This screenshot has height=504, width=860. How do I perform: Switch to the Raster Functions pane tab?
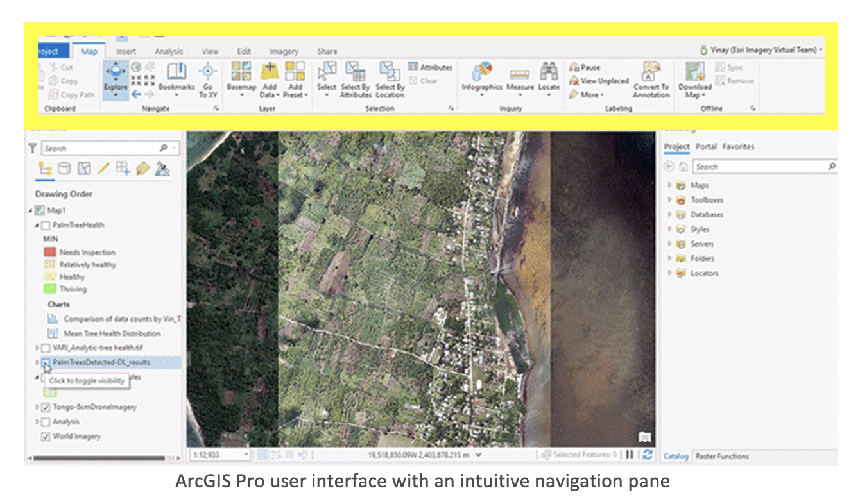pos(722,457)
